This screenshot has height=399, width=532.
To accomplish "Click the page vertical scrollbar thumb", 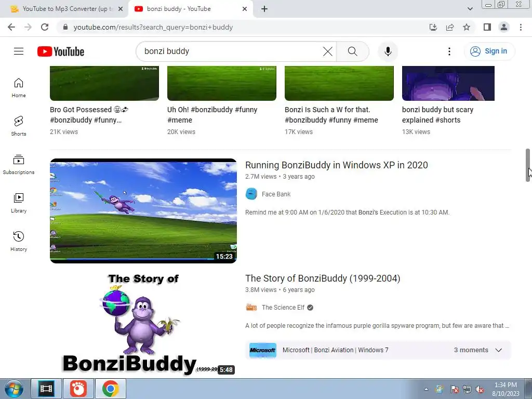I will (528, 165).
